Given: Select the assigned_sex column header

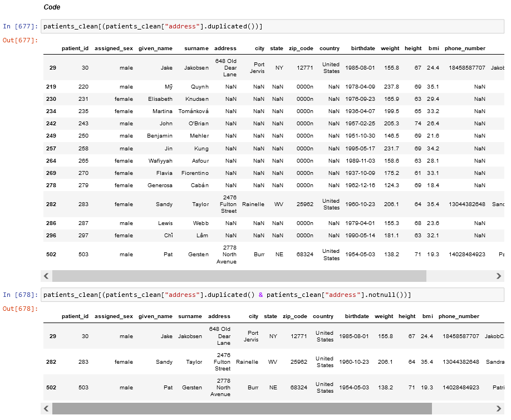Looking at the screenshot, I should [x=113, y=48].
